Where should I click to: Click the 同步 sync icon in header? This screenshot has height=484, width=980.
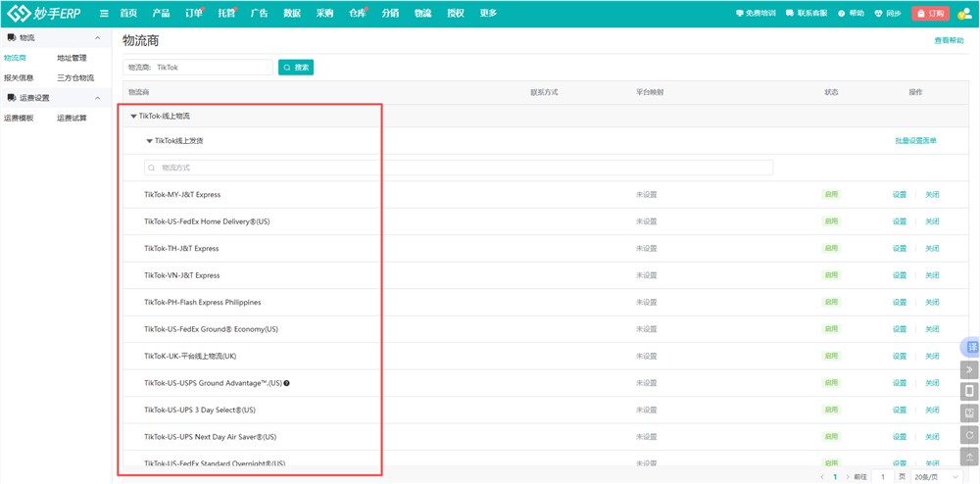[x=886, y=14]
